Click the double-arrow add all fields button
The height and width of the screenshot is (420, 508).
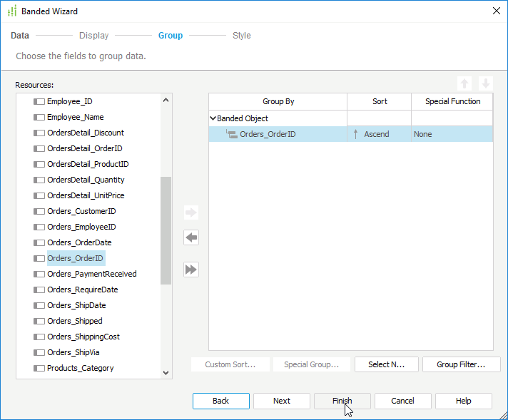pos(191,270)
